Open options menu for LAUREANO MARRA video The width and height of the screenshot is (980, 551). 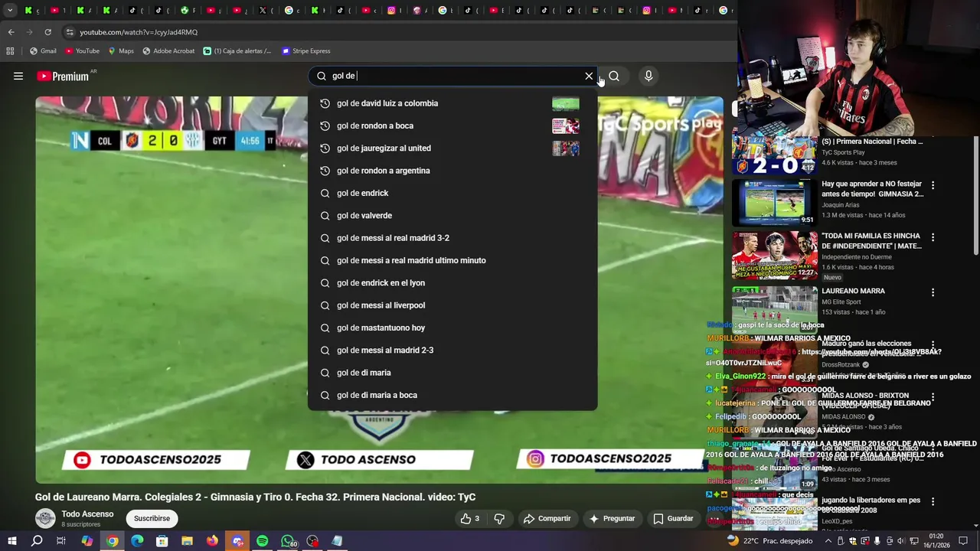pos(933,292)
